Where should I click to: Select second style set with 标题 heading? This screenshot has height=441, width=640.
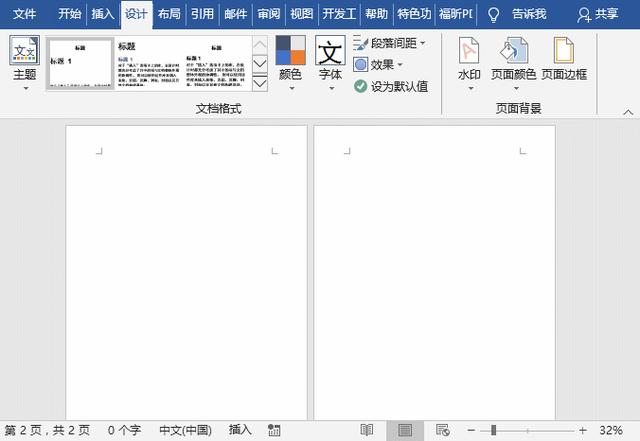tap(149, 63)
